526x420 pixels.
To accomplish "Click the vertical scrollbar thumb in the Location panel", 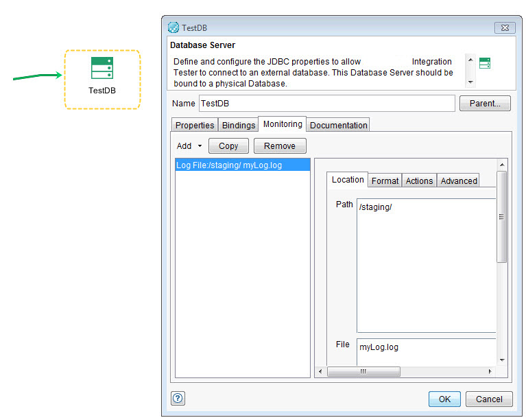I will pyautogui.click(x=501, y=217).
